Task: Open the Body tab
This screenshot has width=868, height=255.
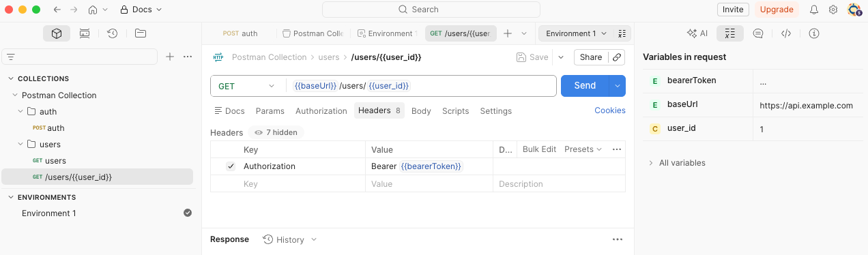Action: tap(421, 111)
